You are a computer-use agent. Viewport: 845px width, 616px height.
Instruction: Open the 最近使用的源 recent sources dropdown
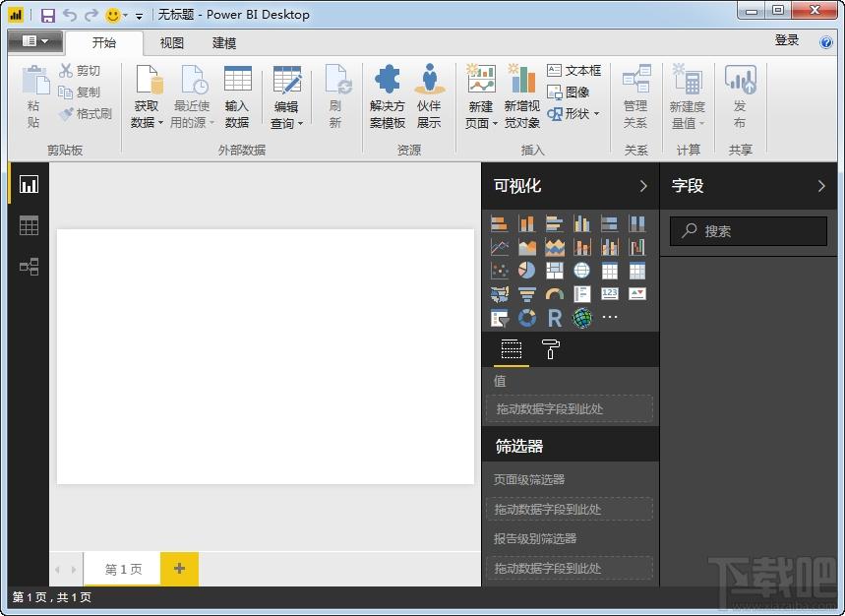[x=192, y=96]
